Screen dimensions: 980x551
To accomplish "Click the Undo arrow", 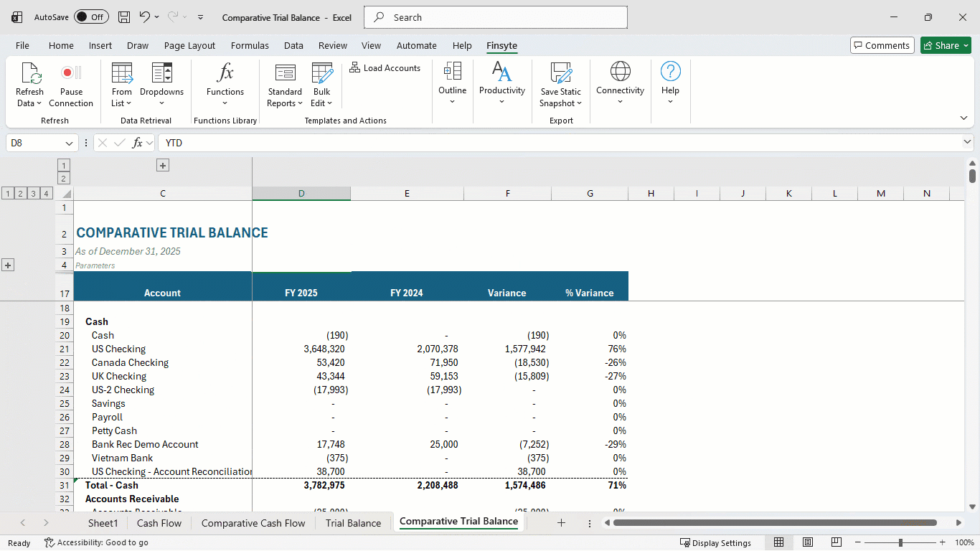I will point(145,17).
